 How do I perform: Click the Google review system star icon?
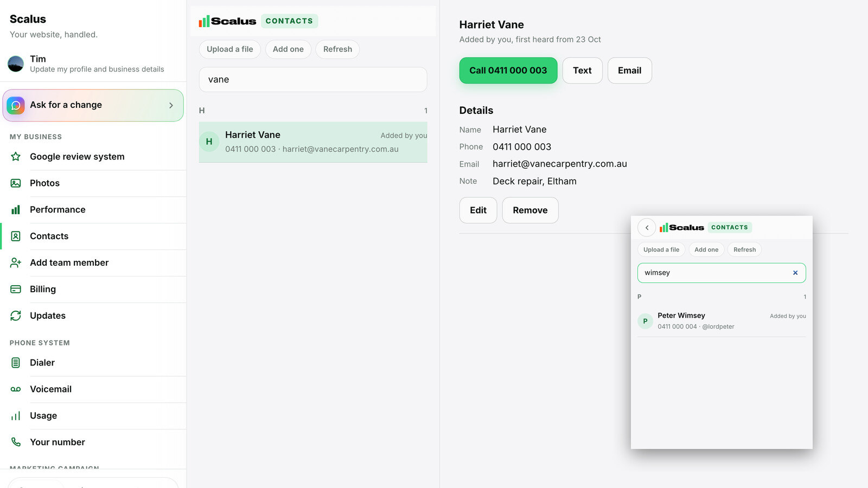[x=16, y=157]
